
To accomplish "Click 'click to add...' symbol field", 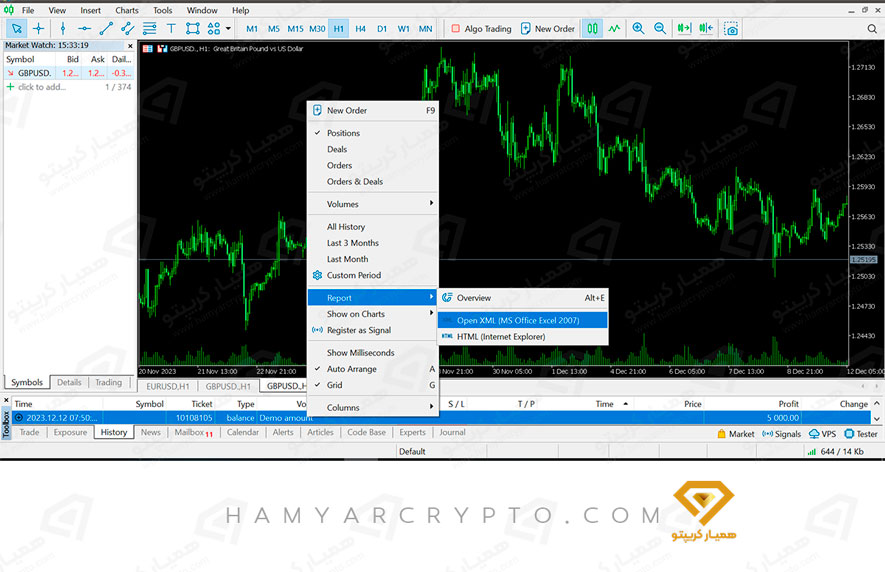I will point(40,87).
